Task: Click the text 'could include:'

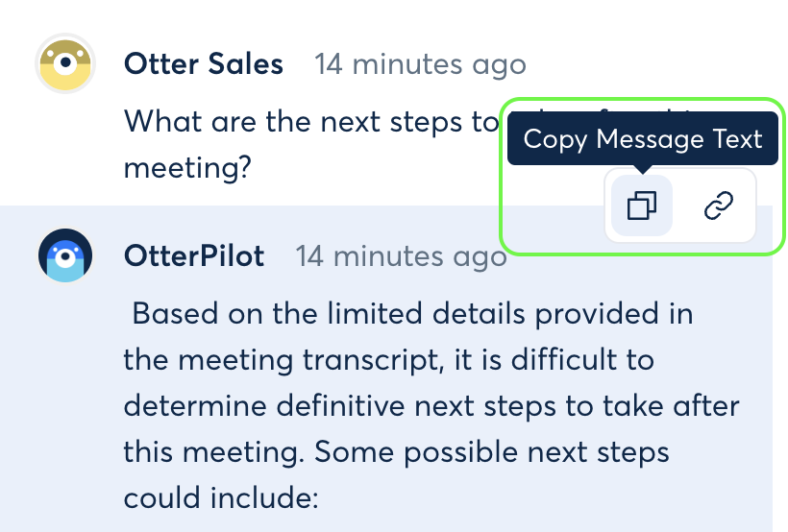Action: [221, 498]
